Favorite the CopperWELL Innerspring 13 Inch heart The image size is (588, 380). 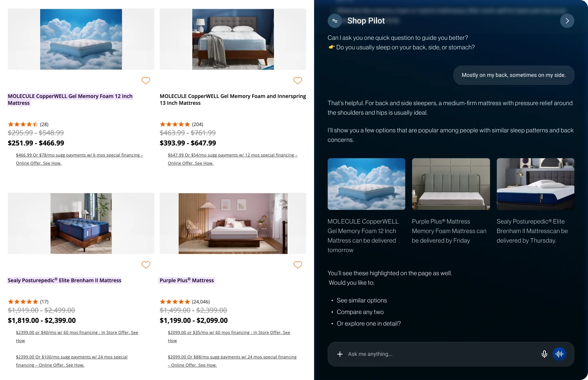(x=298, y=81)
